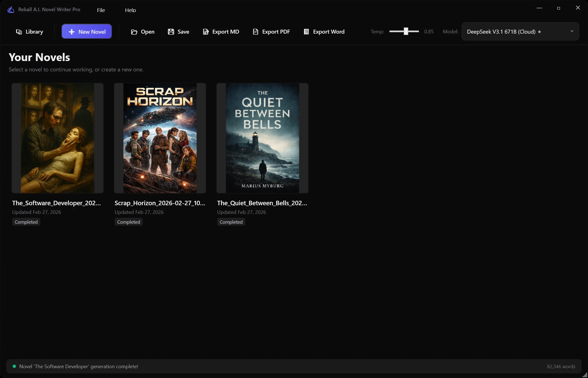Select the Library icon in the toolbar
Image resolution: width=588 pixels, height=378 pixels.
point(19,31)
